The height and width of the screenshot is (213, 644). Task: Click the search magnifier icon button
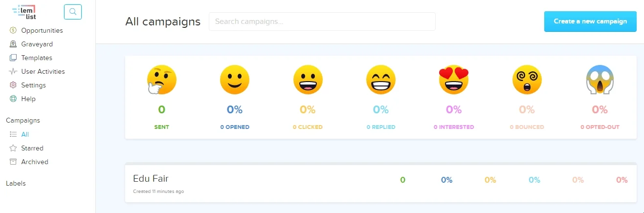(73, 12)
